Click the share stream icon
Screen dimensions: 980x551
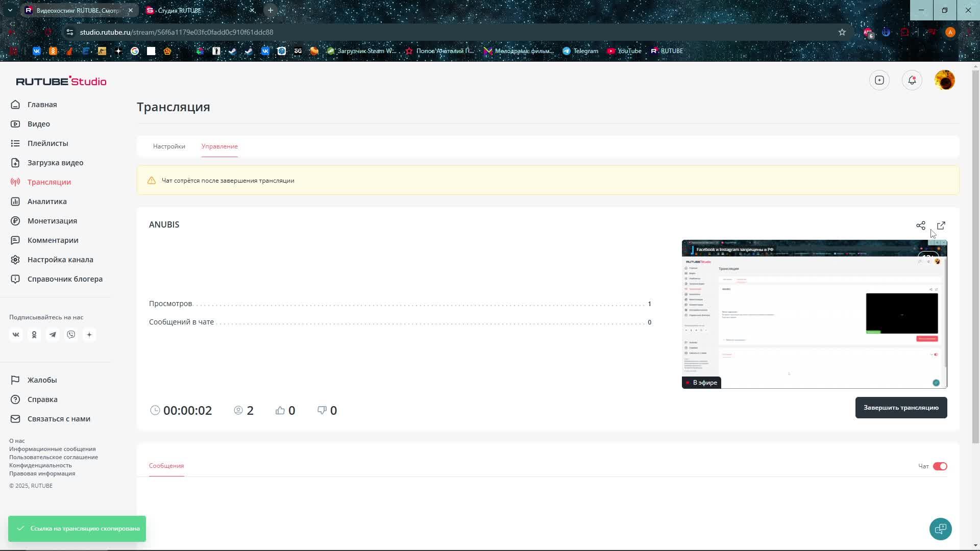coord(920,226)
